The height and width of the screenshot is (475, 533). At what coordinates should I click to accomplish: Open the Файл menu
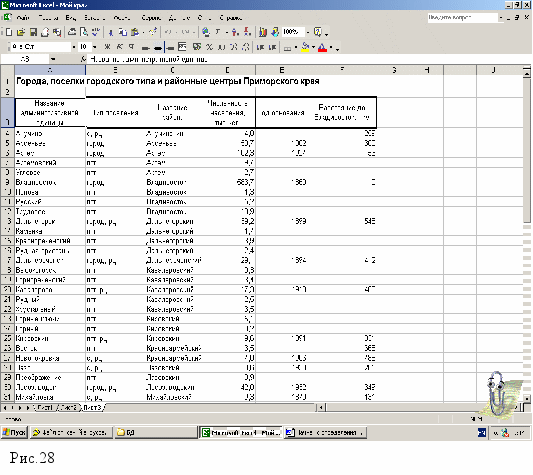tap(23, 18)
